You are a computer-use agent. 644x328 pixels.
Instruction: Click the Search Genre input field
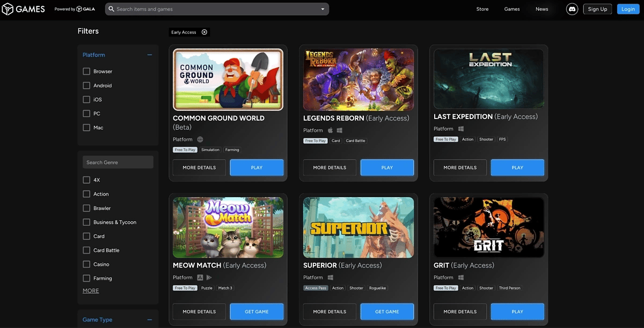click(x=118, y=162)
